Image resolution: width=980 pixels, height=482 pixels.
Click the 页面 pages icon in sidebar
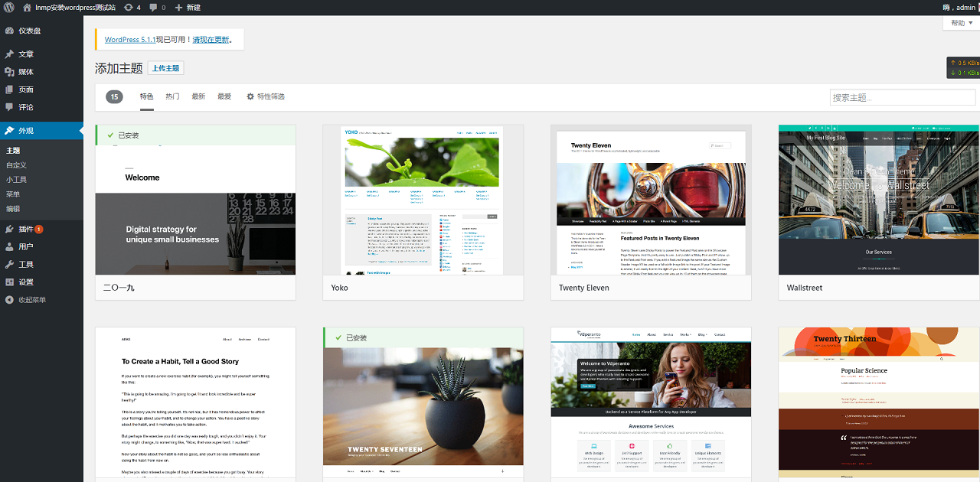coord(9,90)
